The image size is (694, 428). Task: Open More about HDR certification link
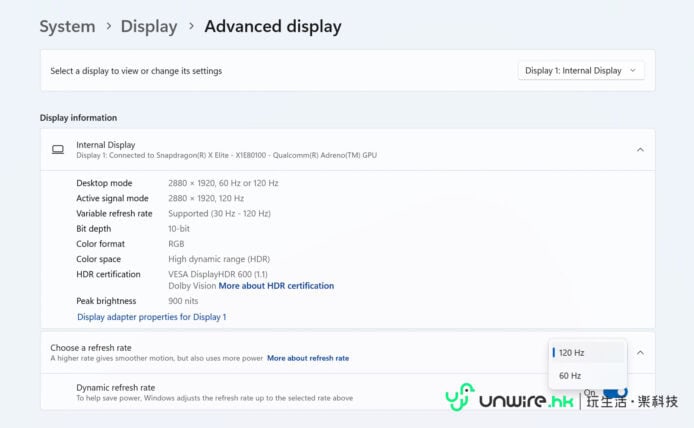coord(276,286)
